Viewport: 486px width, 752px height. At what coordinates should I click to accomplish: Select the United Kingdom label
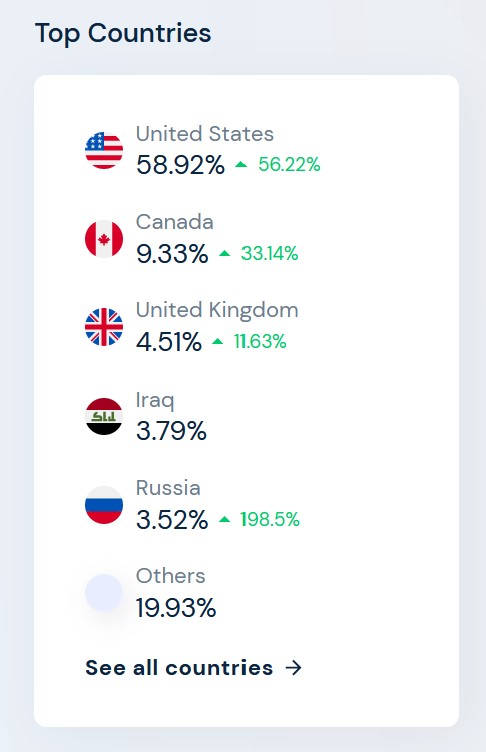(217, 310)
